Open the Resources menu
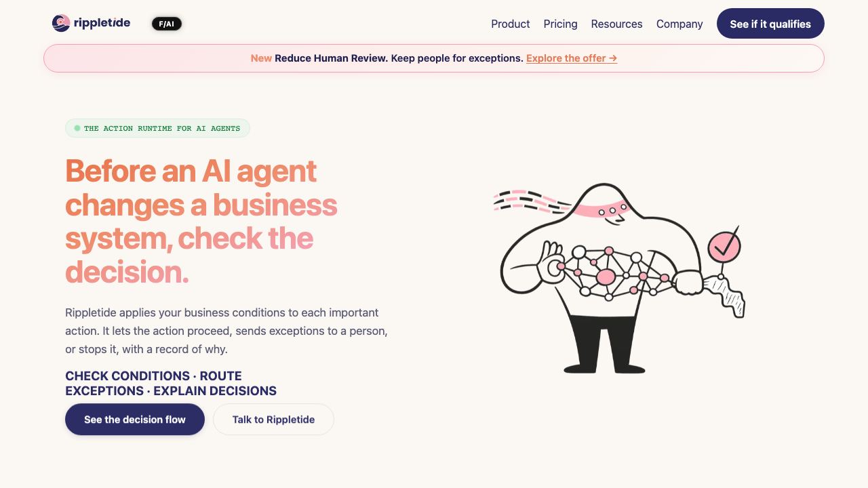The width and height of the screenshot is (868, 488). (x=616, y=24)
